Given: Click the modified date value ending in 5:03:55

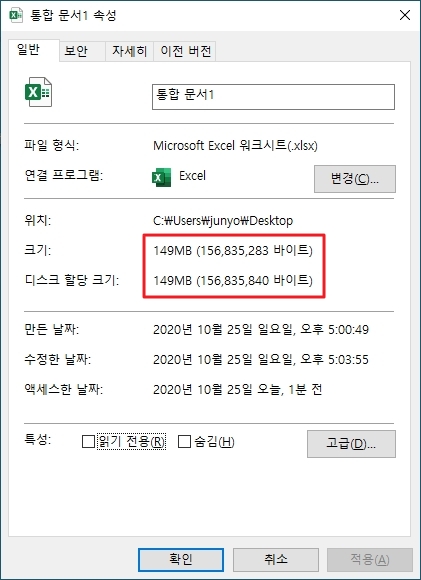Looking at the screenshot, I should pyautogui.click(x=261, y=359).
